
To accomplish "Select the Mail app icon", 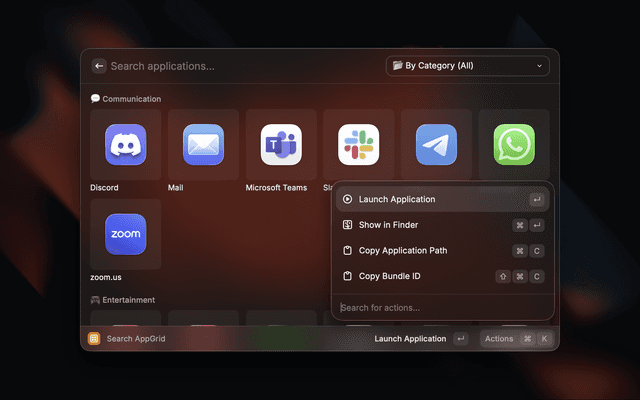I will pyautogui.click(x=203, y=145).
